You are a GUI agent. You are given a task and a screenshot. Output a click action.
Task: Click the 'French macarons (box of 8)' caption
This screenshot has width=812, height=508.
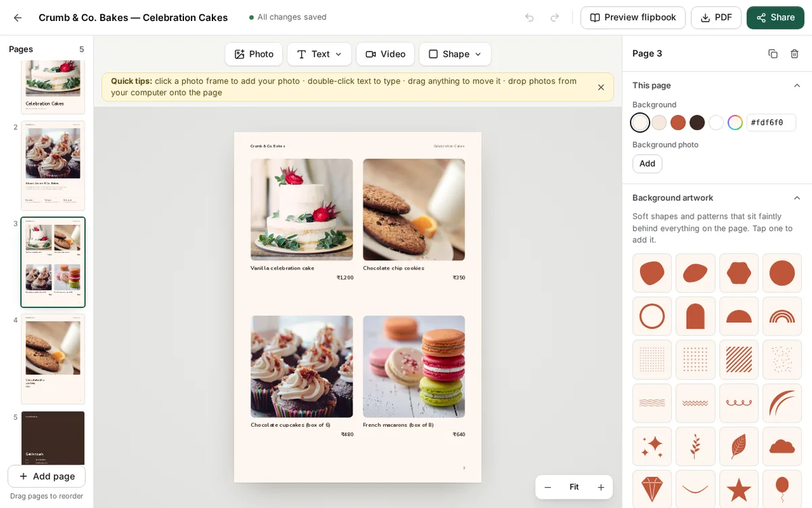click(x=398, y=425)
